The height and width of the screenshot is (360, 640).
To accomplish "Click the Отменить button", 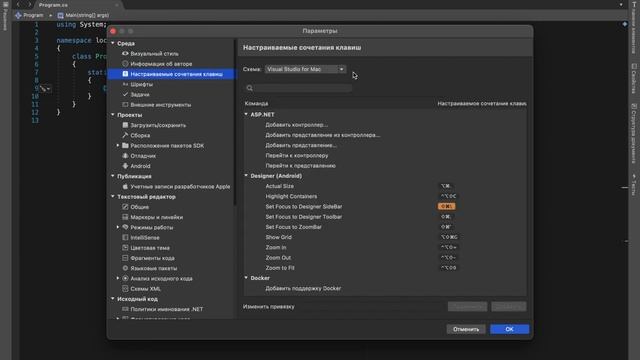I will tap(466, 329).
